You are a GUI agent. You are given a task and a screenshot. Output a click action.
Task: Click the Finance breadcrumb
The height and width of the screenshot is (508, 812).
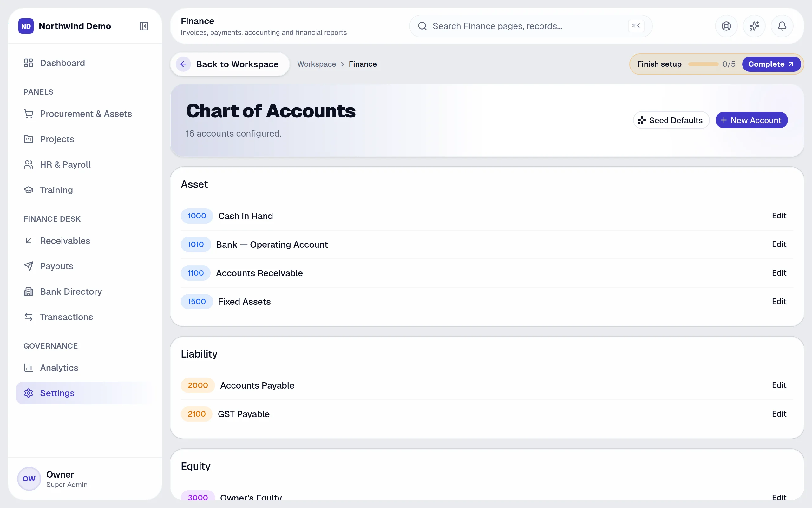pos(362,64)
